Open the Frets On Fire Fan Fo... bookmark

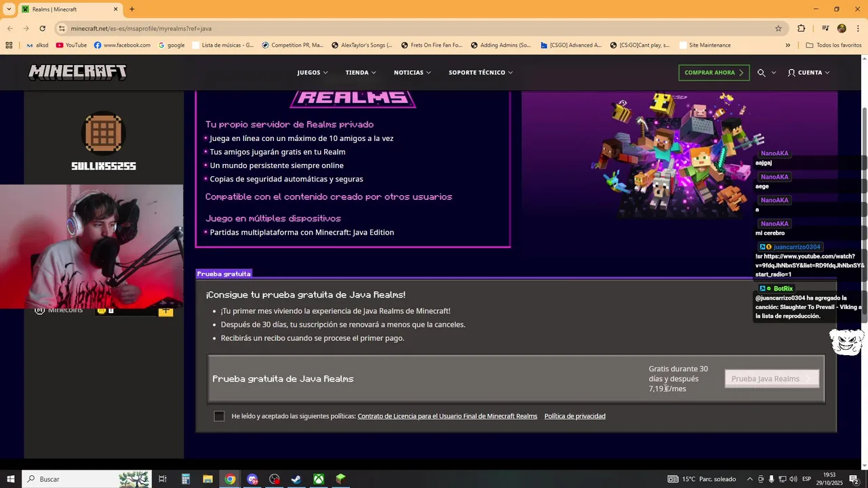click(x=431, y=45)
